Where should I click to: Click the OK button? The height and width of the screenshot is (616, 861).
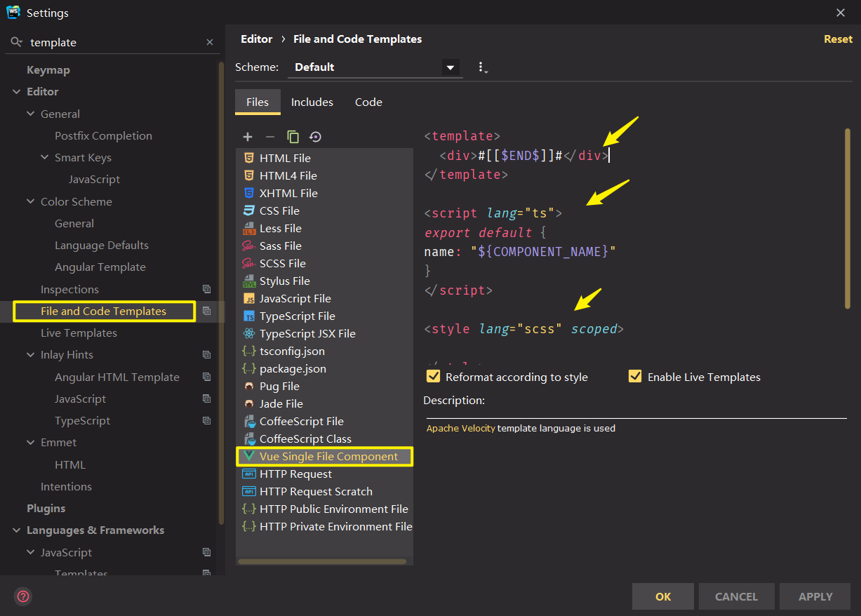click(663, 596)
